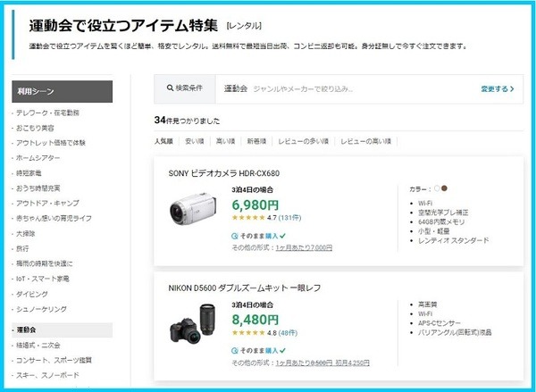536x392 pixels.
Task: Click そのまま購入 icon under NIKON D5600
Action: pos(234,351)
